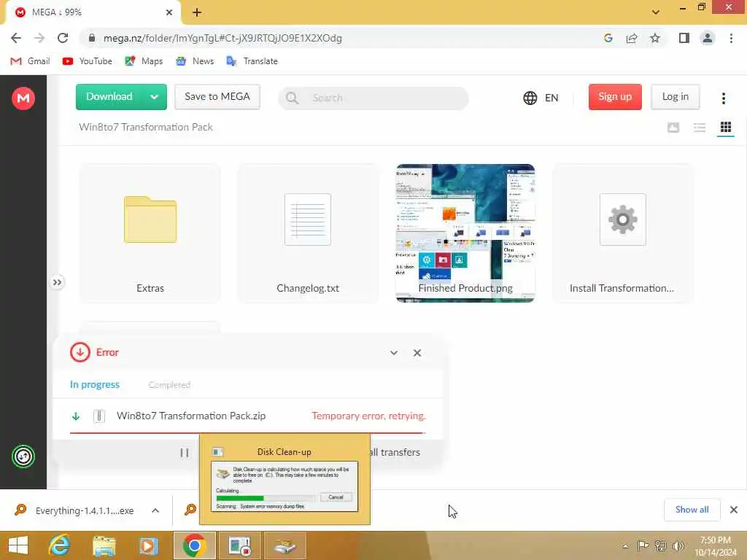Share this page icon

[x=632, y=38]
